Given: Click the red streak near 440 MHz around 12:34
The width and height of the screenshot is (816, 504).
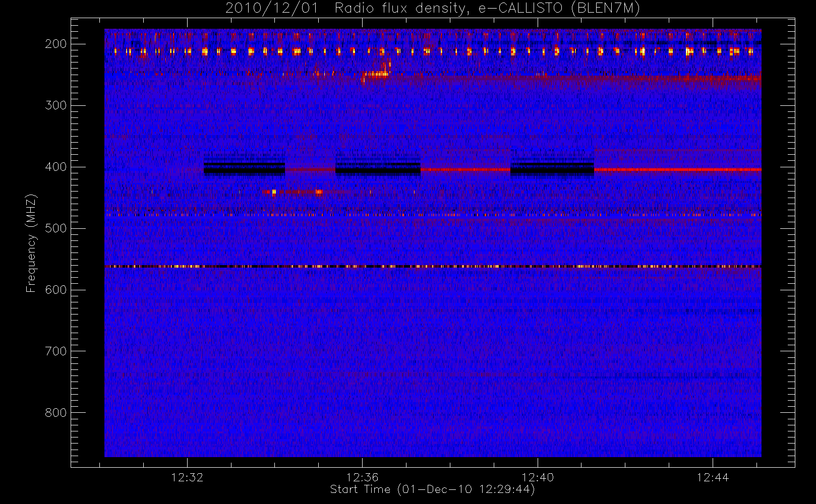Looking at the screenshot, I should [293, 192].
